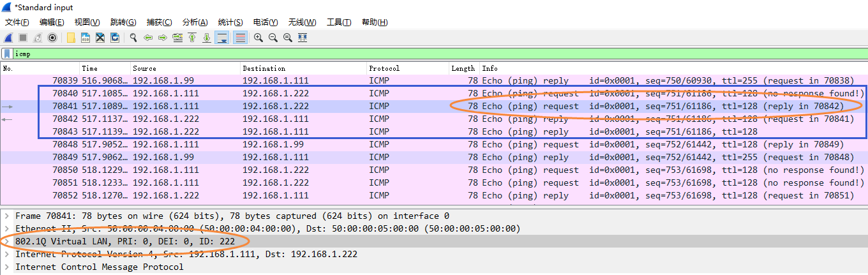Go to the first packet using up-arrow icon
This screenshot has height=275, width=868.
point(192,38)
